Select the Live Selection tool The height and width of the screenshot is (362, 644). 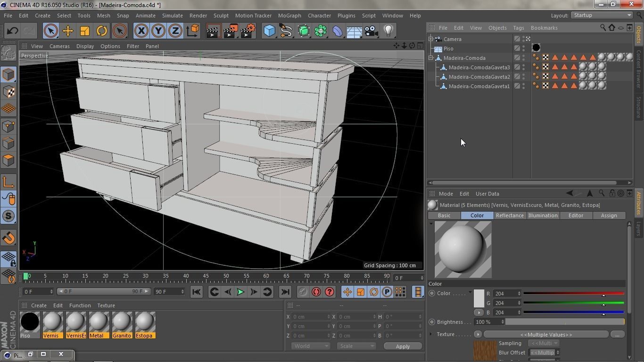point(50,31)
